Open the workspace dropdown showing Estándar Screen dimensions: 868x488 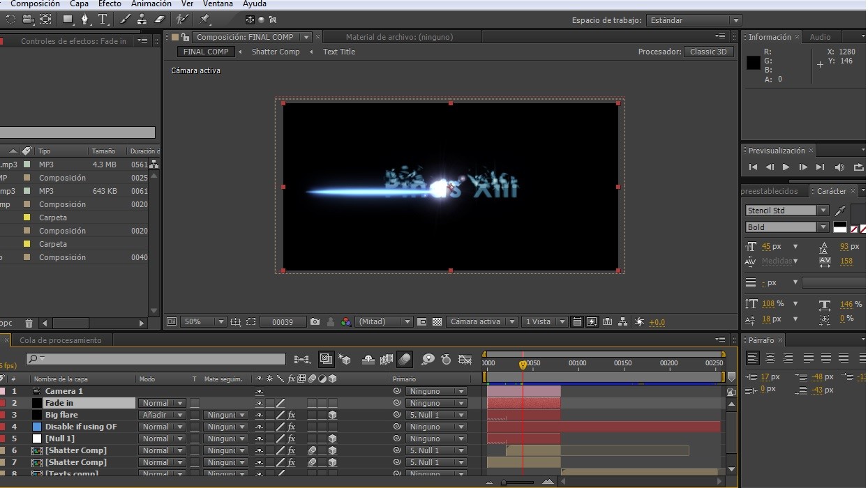click(x=694, y=20)
